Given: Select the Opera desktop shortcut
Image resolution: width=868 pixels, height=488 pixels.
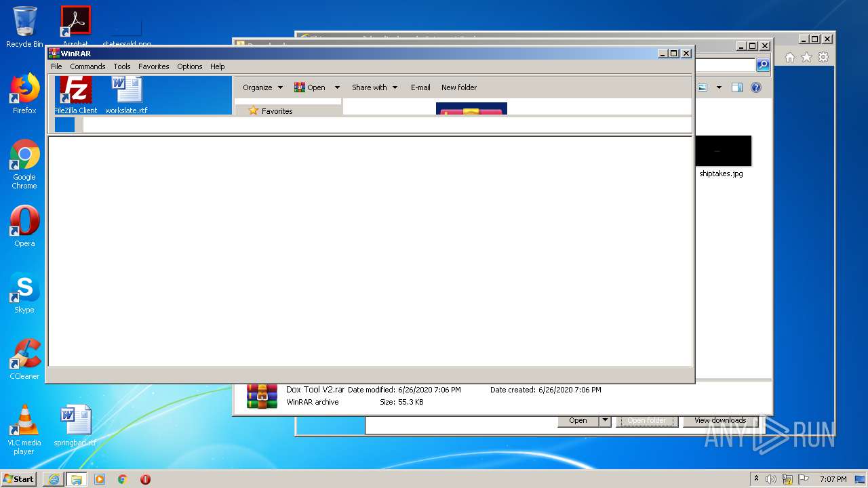Looking at the screenshot, I should click(x=24, y=226).
